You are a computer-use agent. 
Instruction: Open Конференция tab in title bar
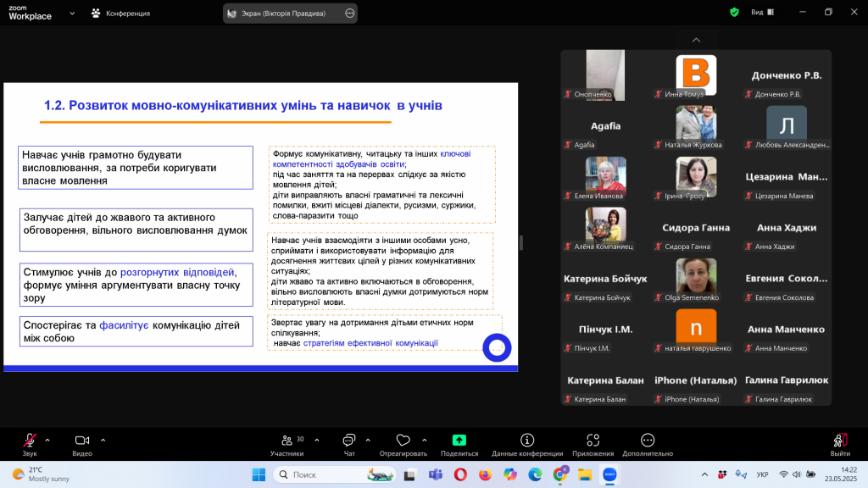[120, 14]
